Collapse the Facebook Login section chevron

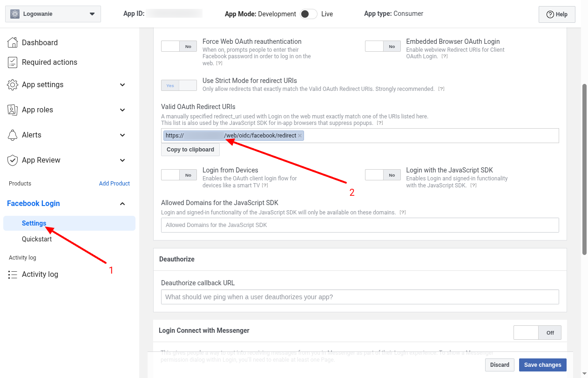[x=122, y=204]
